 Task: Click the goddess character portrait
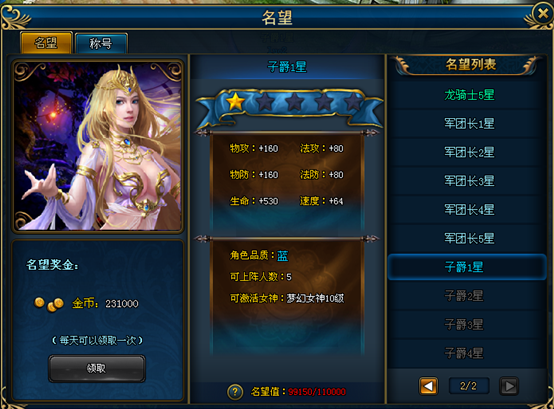tap(98, 146)
